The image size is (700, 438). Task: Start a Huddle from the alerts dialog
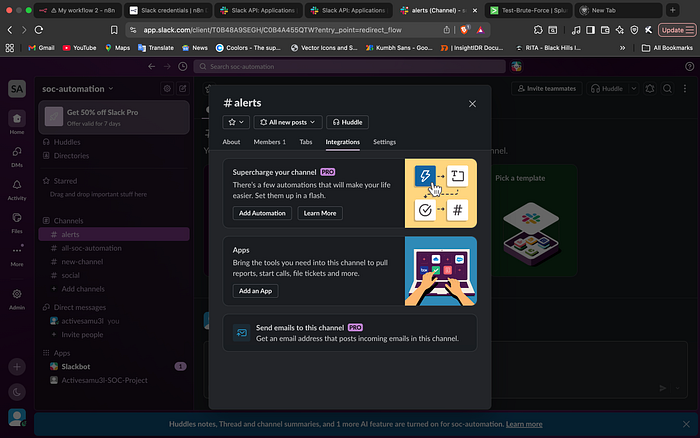pos(347,122)
